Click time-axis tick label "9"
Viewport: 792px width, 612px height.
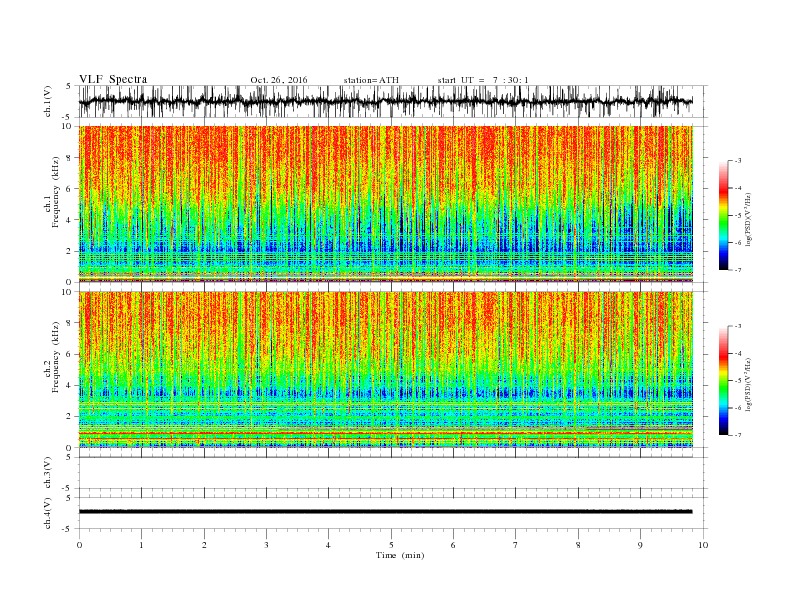click(640, 545)
